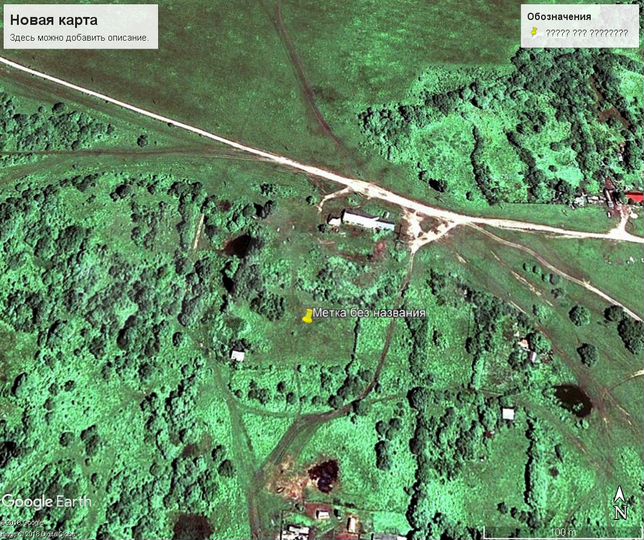Click the small white building left of the placemark
644x540 pixels.
point(238,355)
